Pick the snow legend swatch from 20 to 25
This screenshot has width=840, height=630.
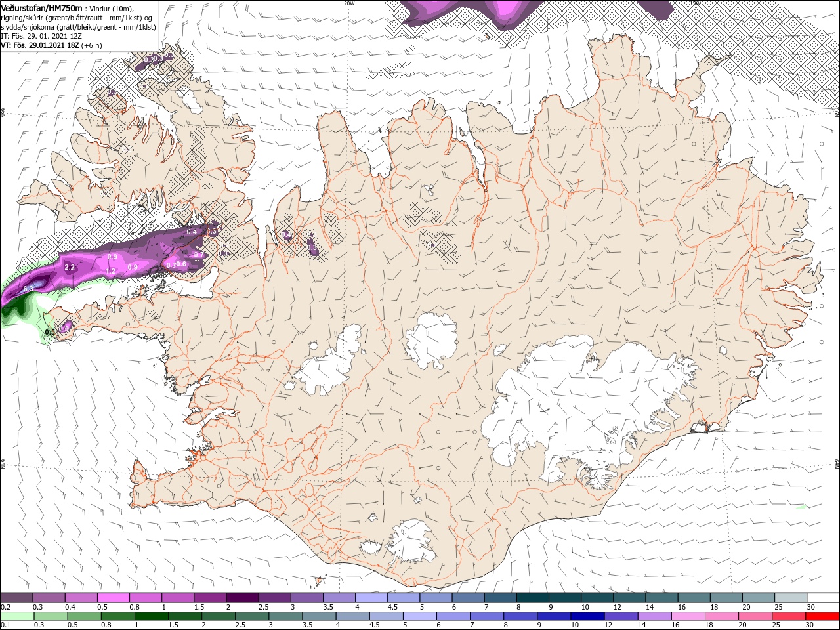[x=759, y=598]
